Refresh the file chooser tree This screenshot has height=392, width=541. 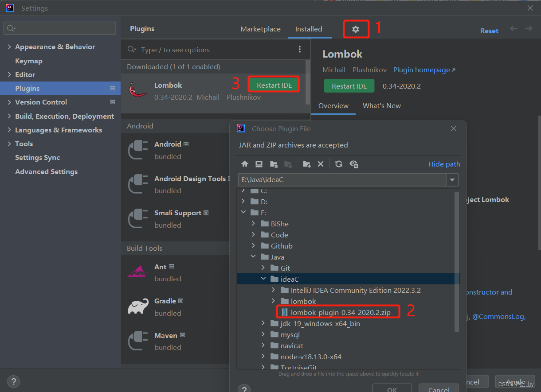pyautogui.click(x=339, y=164)
